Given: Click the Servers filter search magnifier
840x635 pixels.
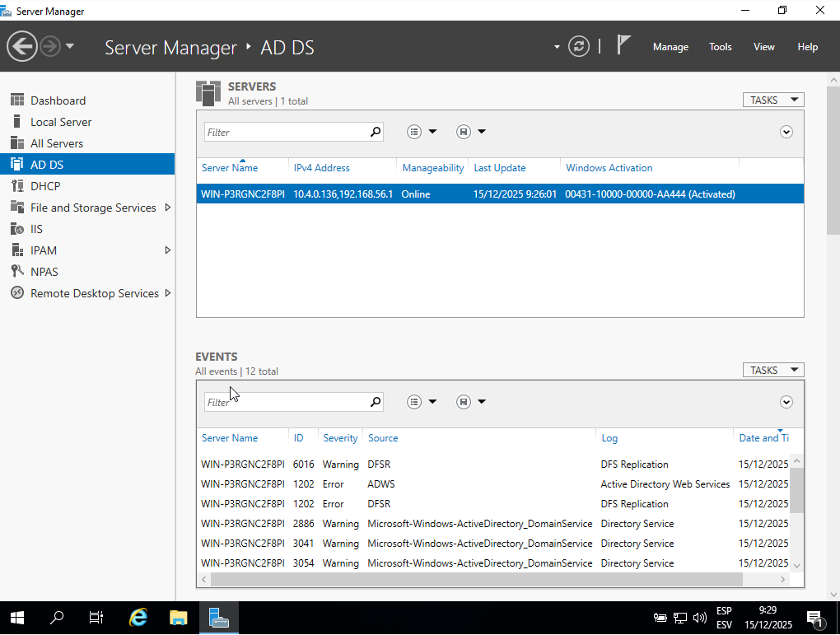Looking at the screenshot, I should click(x=375, y=132).
